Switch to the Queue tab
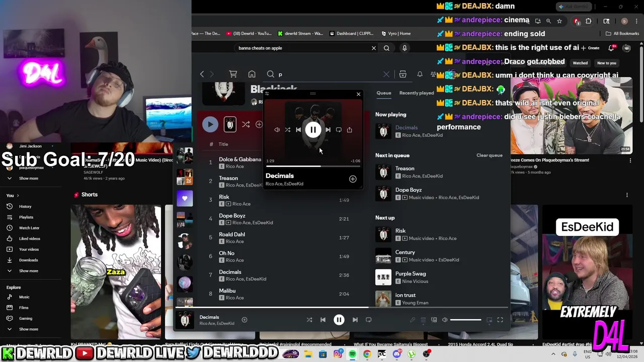The height and width of the screenshot is (362, 644). click(384, 93)
